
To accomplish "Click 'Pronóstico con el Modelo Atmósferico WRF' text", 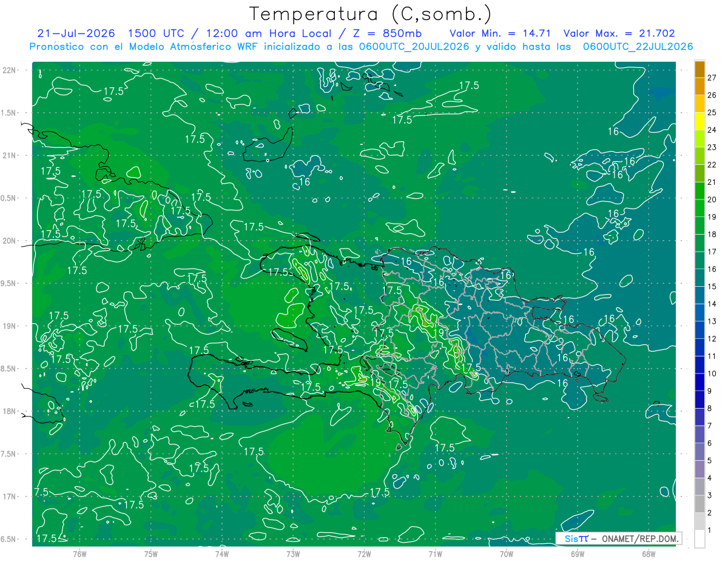I will (144, 47).
